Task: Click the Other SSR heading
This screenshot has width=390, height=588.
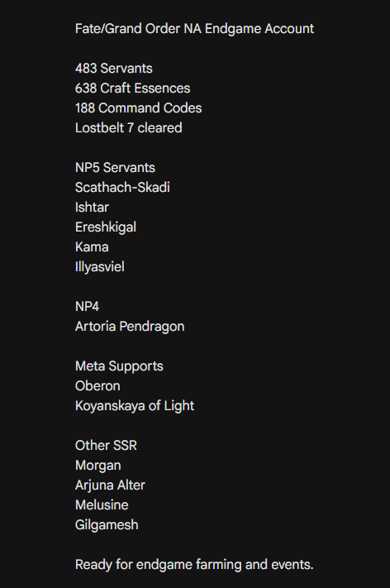Action: pyautogui.click(x=106, y=446)
